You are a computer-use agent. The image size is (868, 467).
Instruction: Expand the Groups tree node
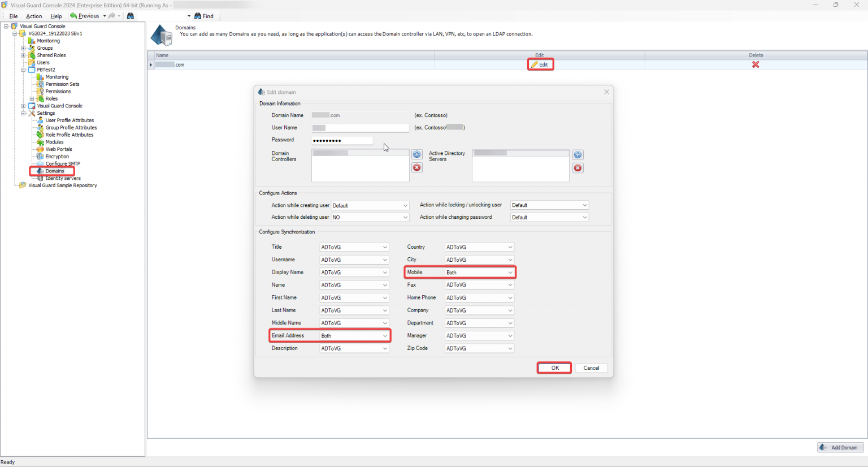(x=23, y=47)
